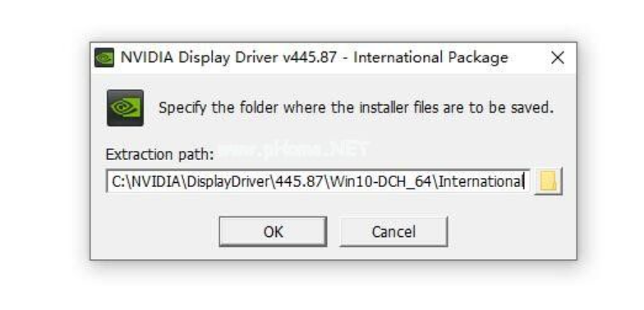The image size is (644, 310).
Task: Click the small NVIDIA icon in title bar
Action: pyautogui.click(x=104, y=57)
